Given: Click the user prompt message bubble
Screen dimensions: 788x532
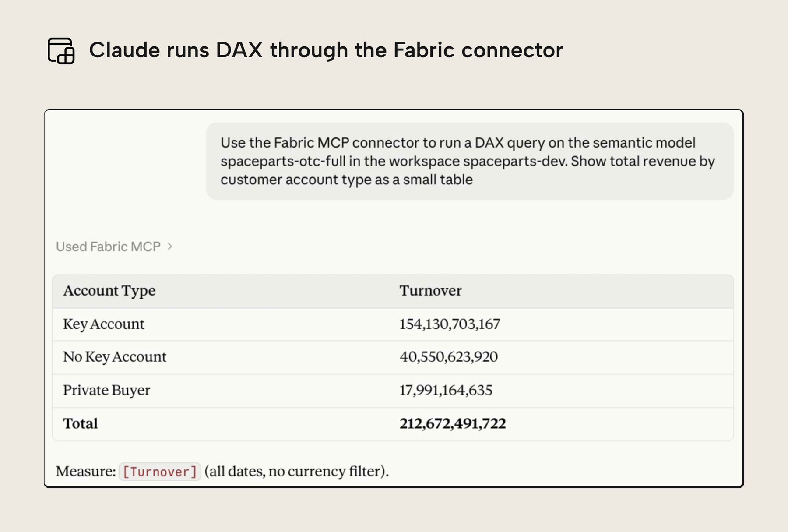Looking at the screenshot, I should coord(470,161).
